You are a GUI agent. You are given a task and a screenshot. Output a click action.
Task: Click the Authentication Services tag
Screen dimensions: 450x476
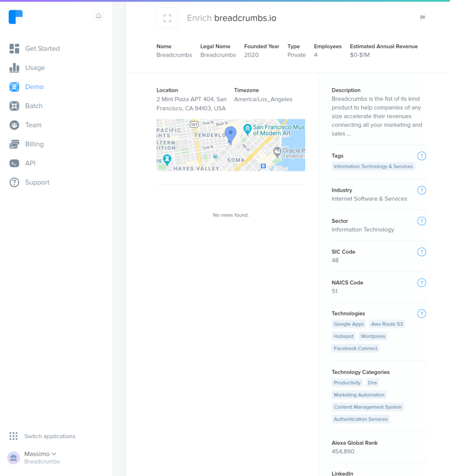coord(361,419)
